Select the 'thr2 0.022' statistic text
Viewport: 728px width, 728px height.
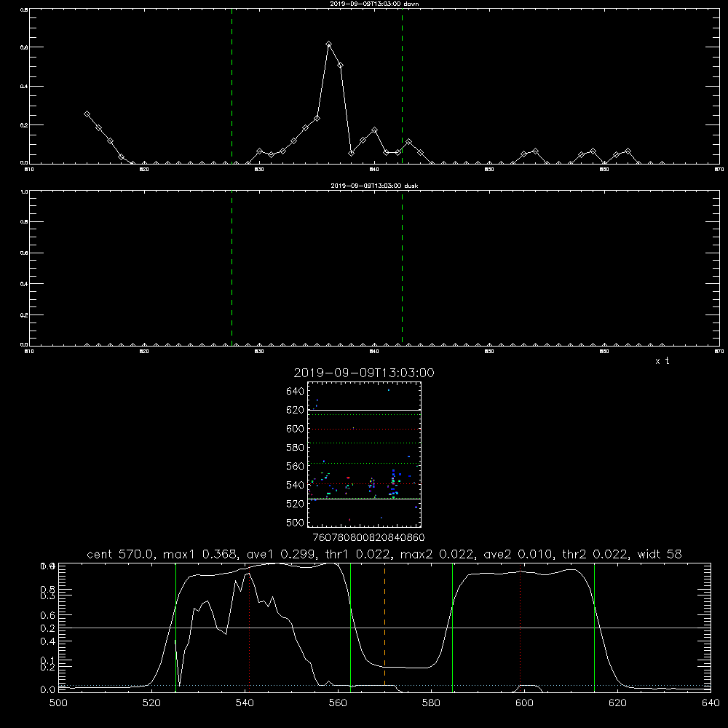(596, 554)
